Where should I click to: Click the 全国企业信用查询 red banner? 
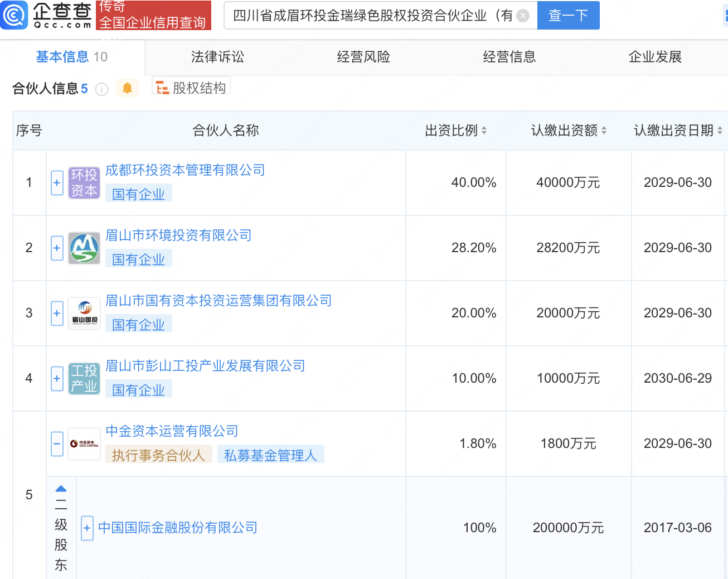[153, 15]
